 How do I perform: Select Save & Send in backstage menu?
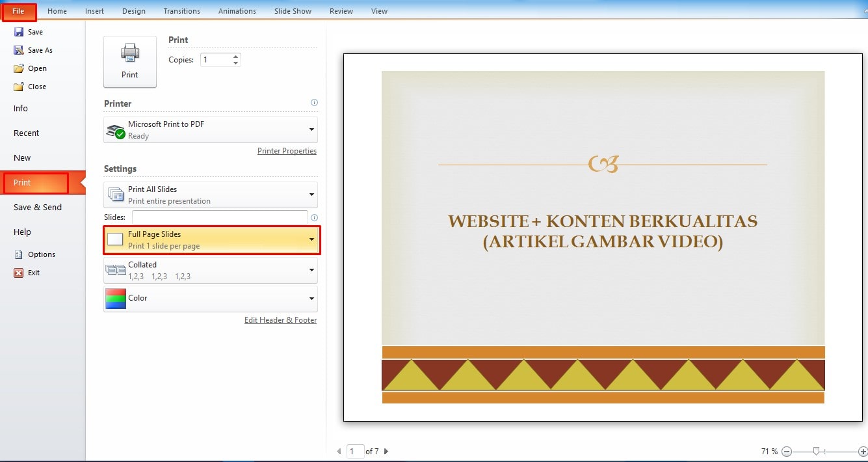[x=38, y=208]
